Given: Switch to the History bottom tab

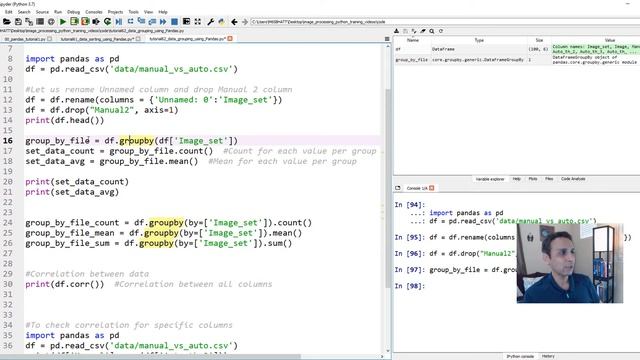Looking at the screenshot, I should click(548, 356).
